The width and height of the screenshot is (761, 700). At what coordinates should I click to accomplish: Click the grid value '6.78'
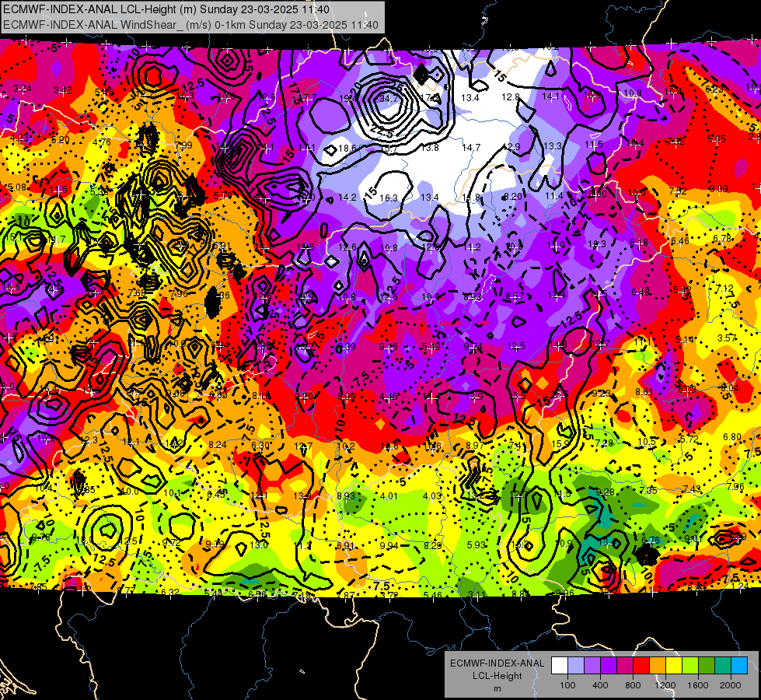pos(722,239)
